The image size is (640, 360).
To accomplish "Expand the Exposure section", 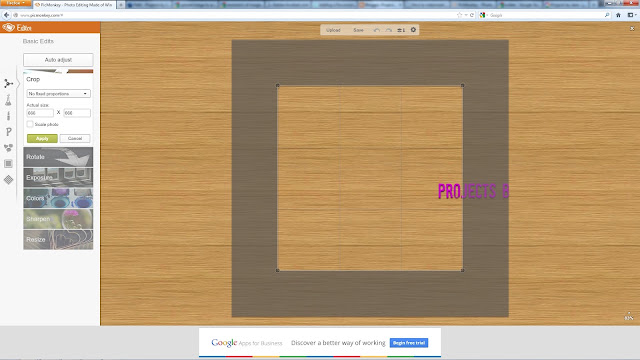I will [58, 178].
